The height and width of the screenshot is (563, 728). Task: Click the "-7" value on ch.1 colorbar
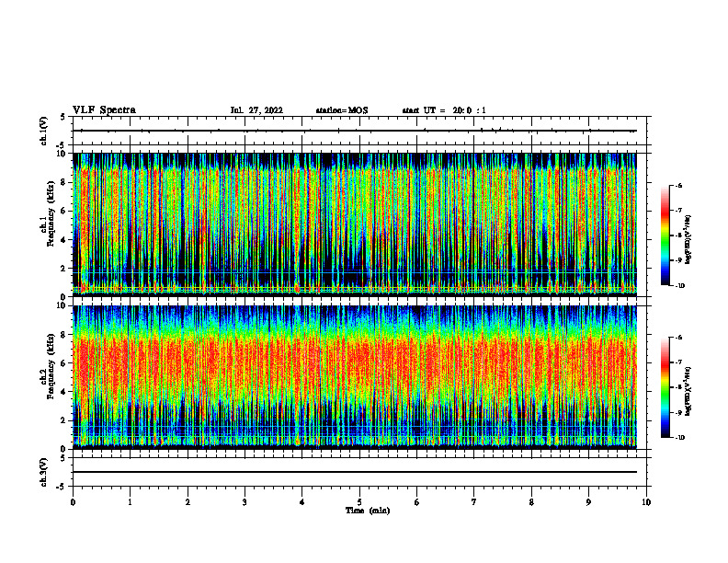(x=678, y=211)
